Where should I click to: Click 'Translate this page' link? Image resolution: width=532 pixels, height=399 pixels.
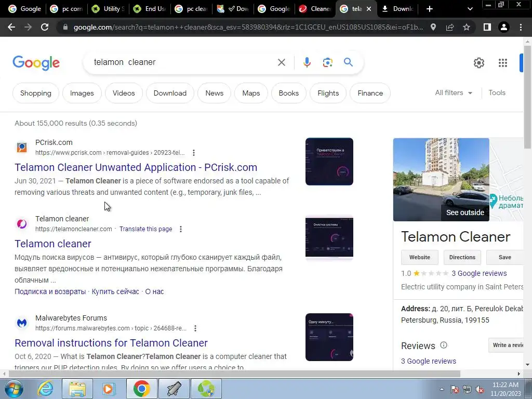pyautogui.click(x=145, y=229)
